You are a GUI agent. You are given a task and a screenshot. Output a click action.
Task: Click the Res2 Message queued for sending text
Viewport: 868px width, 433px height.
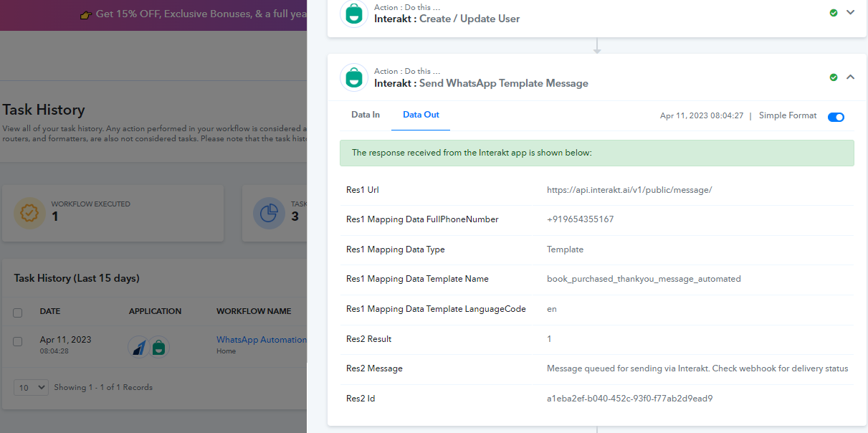pyautogui.click(x=697, y=368)
